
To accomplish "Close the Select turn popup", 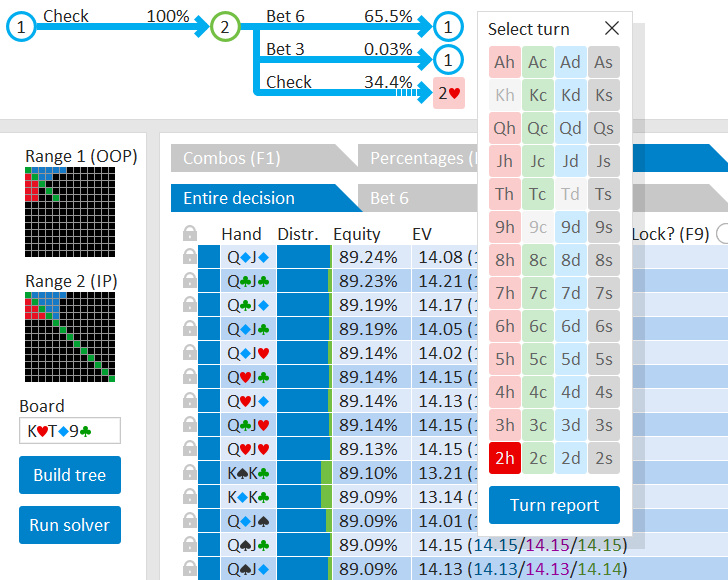I will [x=612, y=29].
